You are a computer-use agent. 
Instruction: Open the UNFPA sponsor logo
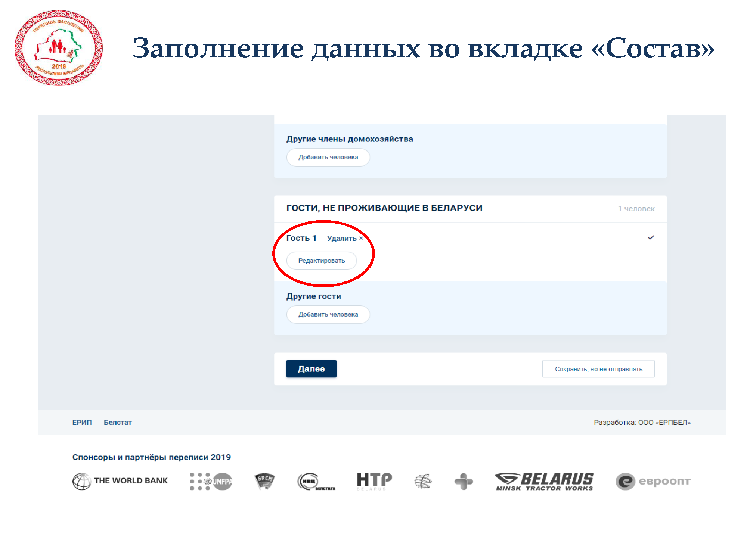click(211, 481)
